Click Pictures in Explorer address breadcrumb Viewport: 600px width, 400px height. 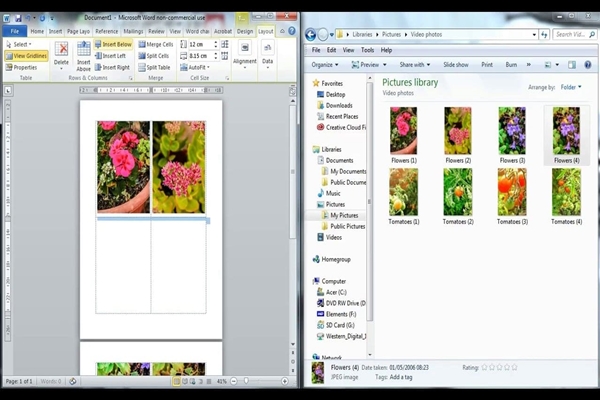click(391, 34)
